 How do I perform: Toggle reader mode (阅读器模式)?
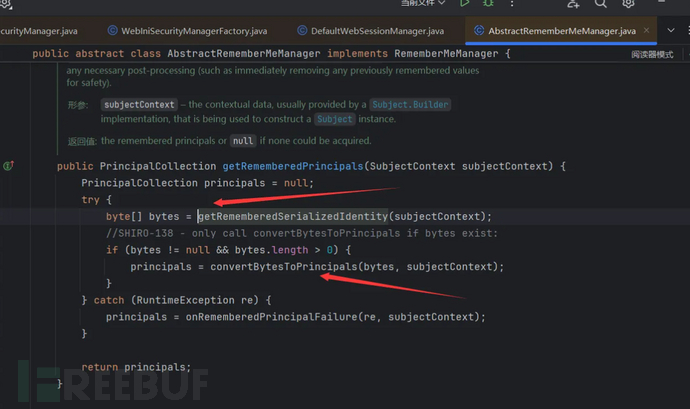(653, 54)
